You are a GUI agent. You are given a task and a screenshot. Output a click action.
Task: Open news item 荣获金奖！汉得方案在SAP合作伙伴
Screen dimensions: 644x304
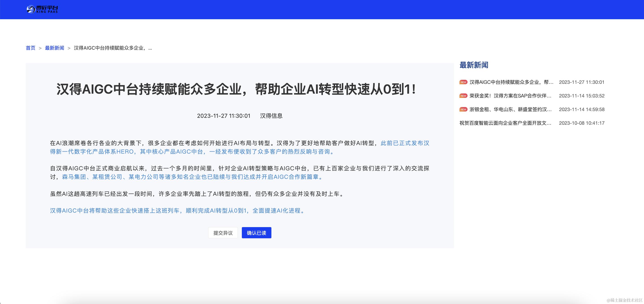510,96
